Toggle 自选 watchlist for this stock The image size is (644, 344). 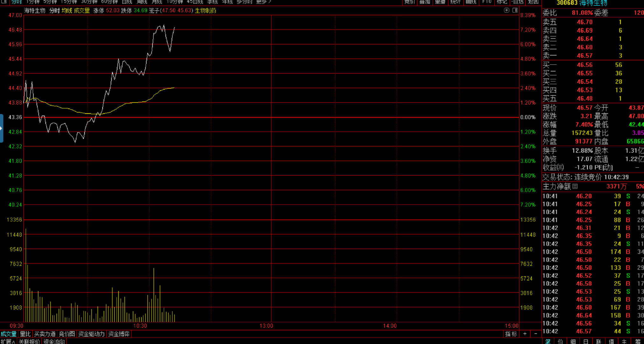517,2
